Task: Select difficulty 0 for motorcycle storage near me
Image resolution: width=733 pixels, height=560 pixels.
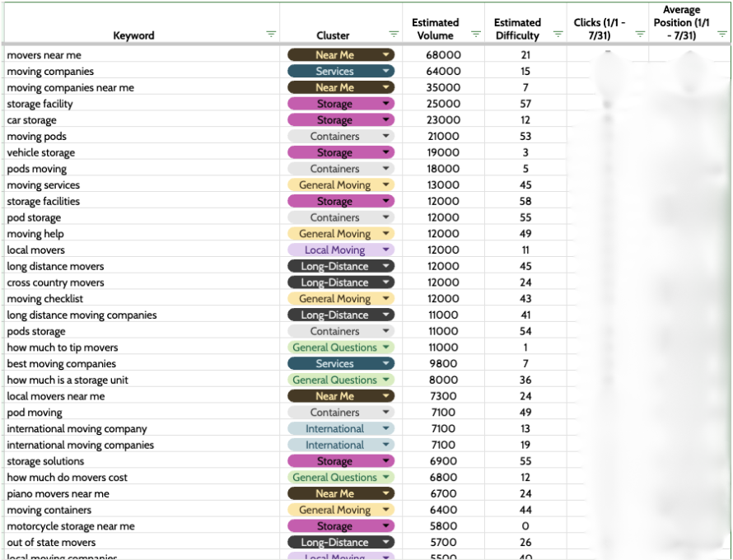Action: click(526, 526)
